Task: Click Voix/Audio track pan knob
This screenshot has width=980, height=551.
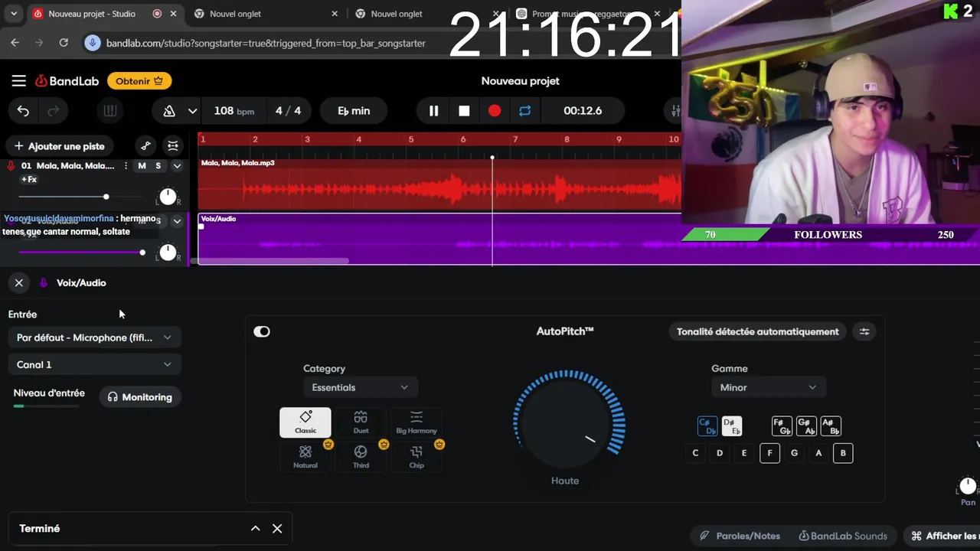Action: 168,252
